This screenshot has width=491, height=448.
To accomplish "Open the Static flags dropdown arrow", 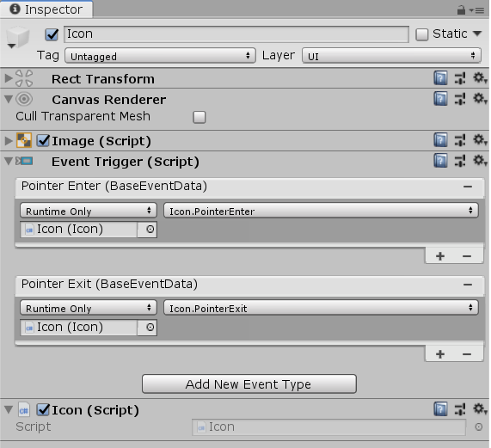I will (477, 34).
